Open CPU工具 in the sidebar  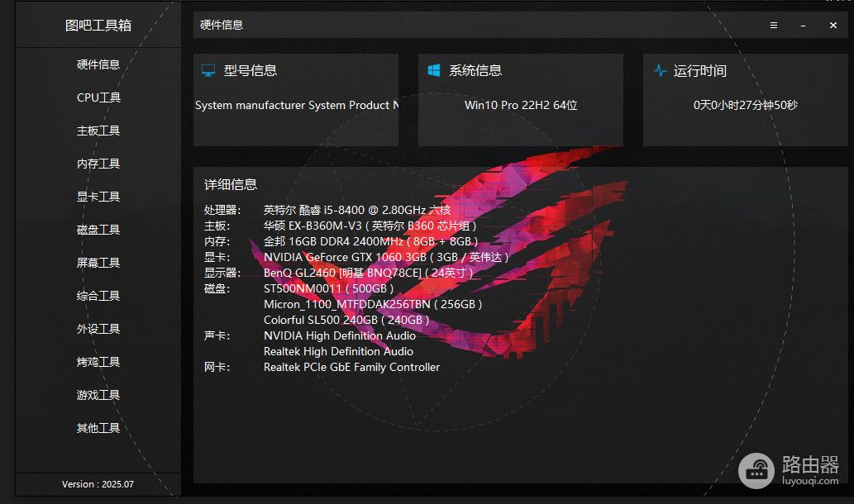[98, 97]
